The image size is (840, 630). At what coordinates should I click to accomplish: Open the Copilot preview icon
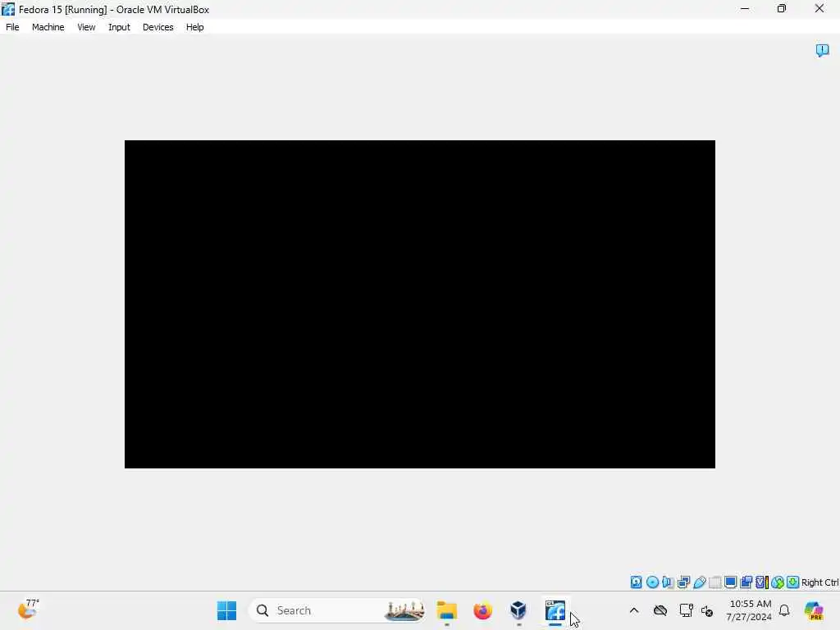(x=814, y=610)
